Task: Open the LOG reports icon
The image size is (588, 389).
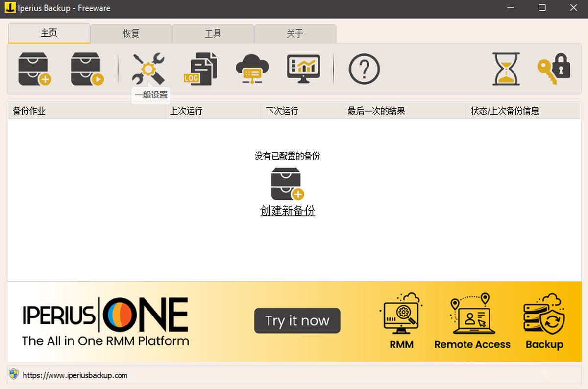Action: pos(200,69)
